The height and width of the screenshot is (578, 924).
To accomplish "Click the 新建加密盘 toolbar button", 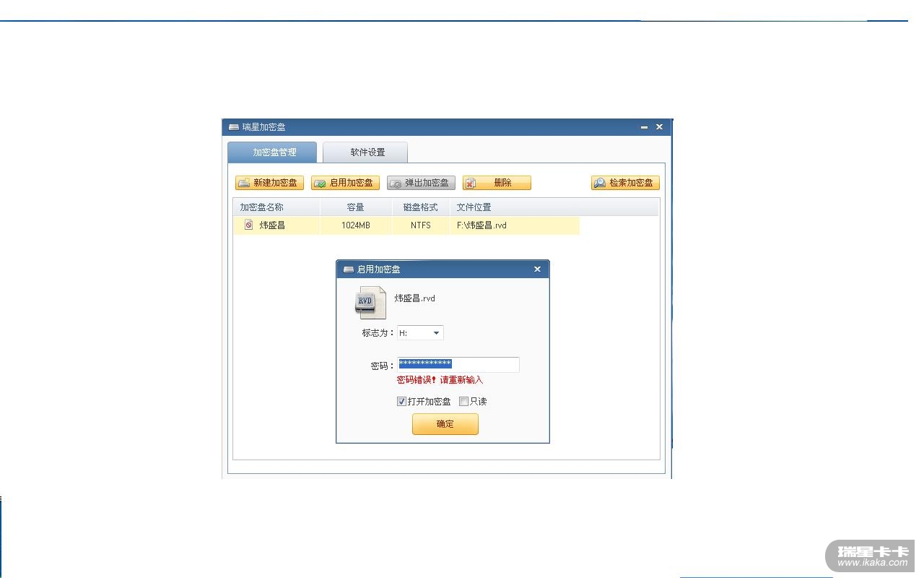I will [x=269, y=183].
